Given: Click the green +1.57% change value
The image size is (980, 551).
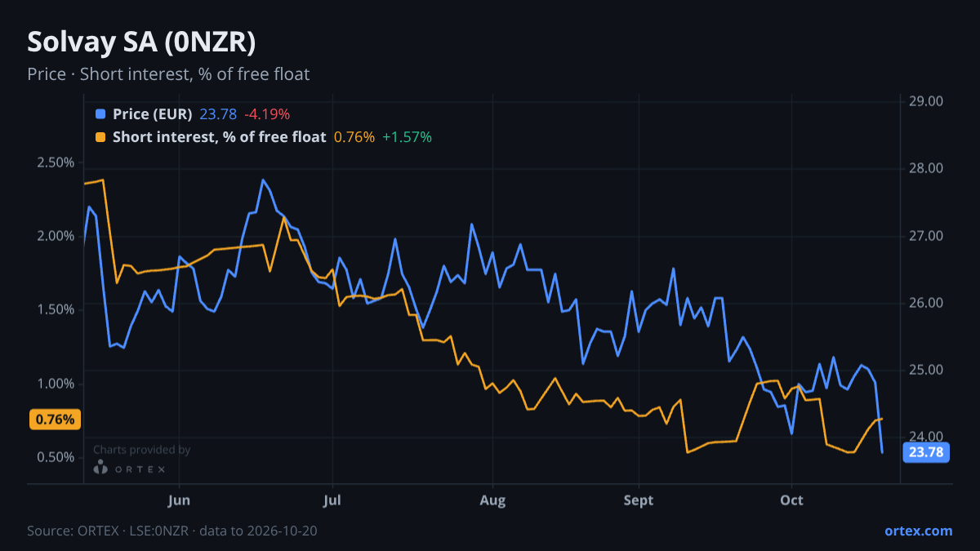Looking at the screenshot, I should click(x=407, y=137).
